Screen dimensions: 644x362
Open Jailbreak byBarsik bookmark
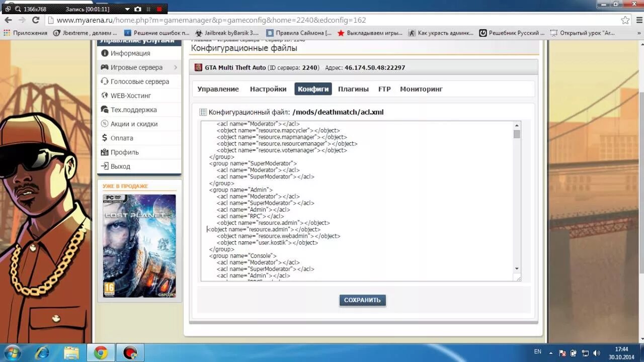pyautogui.click(x=227, y=33)
